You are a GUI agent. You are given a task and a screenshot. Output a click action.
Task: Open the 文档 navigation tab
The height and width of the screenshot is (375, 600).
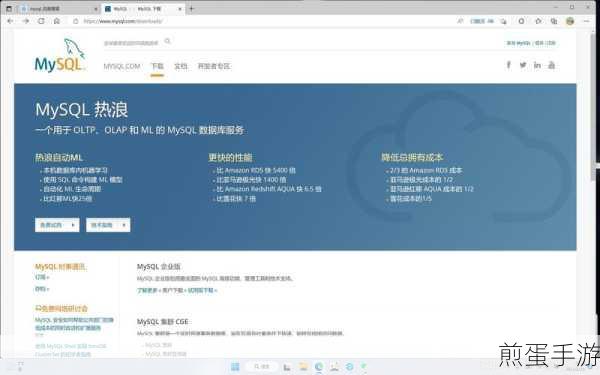[x=181, y=66]
